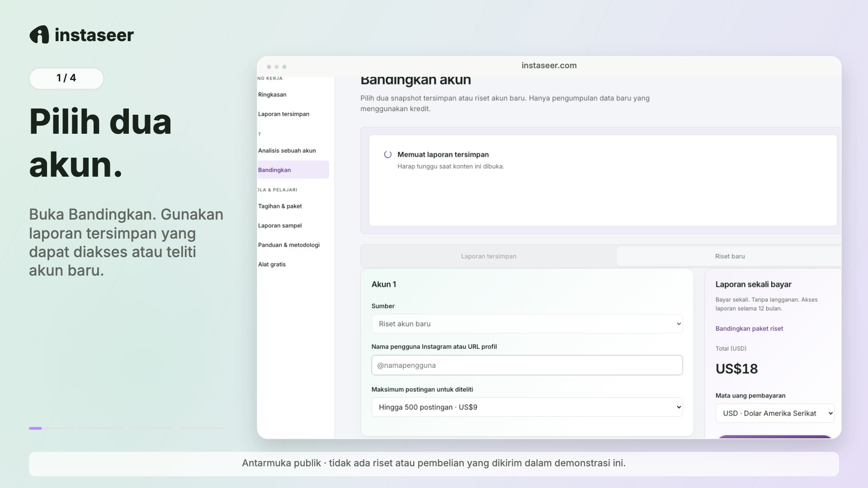868x488 pixels.
Task: Switch to the Laporan tersimpan tab
Action: tap(489, 256)
